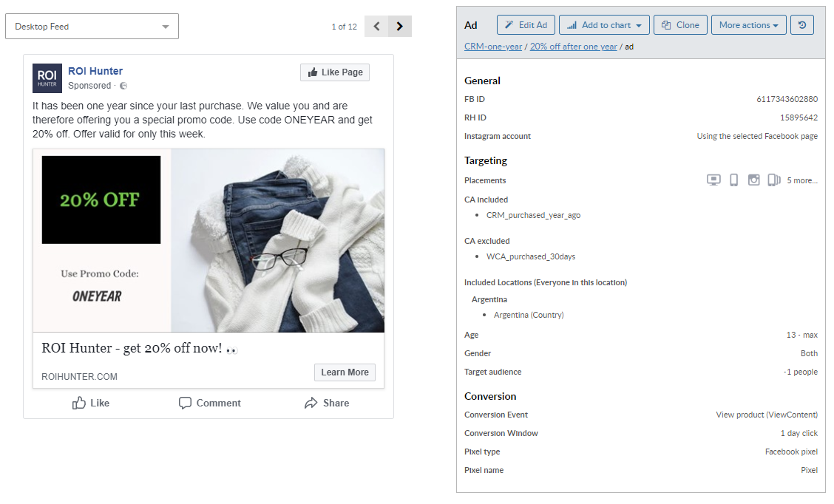Image resolution: width=834 pixels, height=504 pixels.
Task: Click the desktop placement icon
Action: click(713, 180)
